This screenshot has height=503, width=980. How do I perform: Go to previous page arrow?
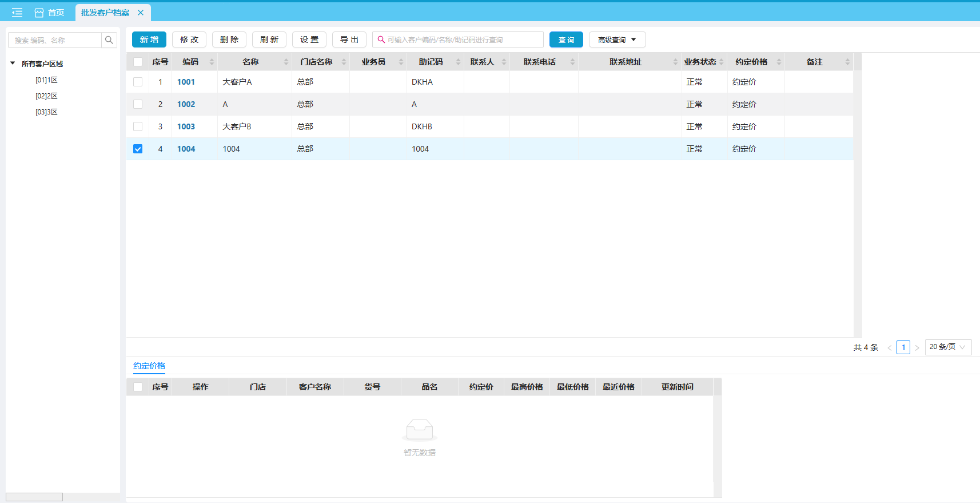[890, 348]
